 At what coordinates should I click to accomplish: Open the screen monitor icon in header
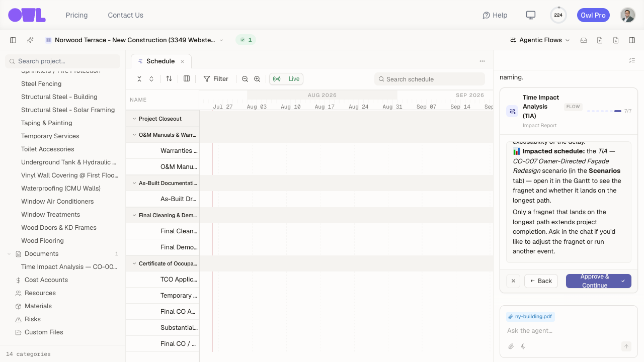530,15
